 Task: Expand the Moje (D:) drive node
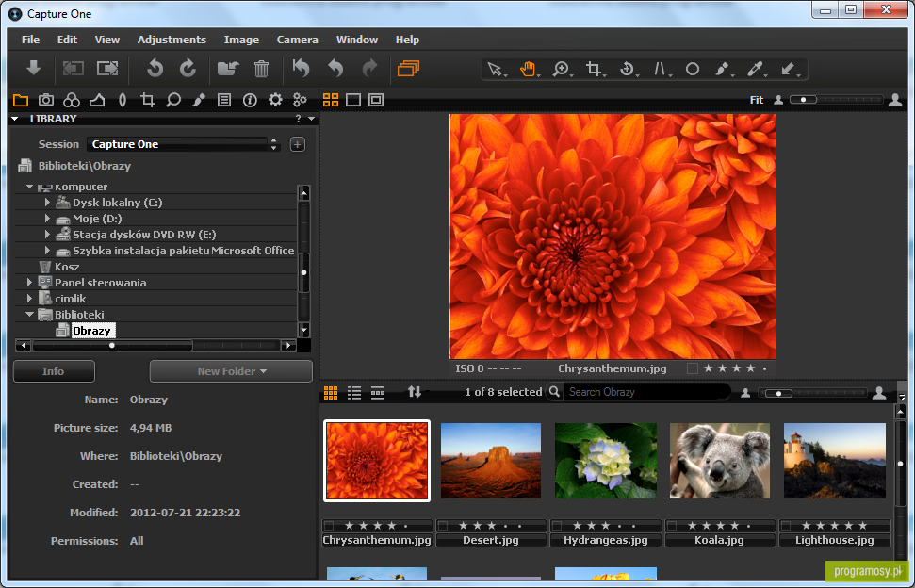[x=48, y=219]
